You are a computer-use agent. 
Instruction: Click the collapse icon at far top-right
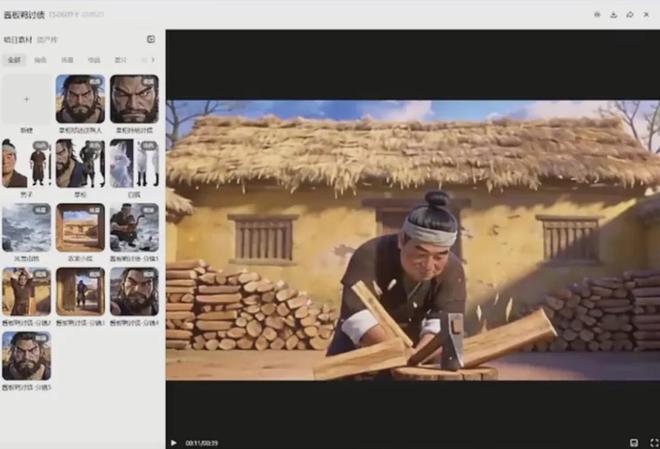coord(646,15)
